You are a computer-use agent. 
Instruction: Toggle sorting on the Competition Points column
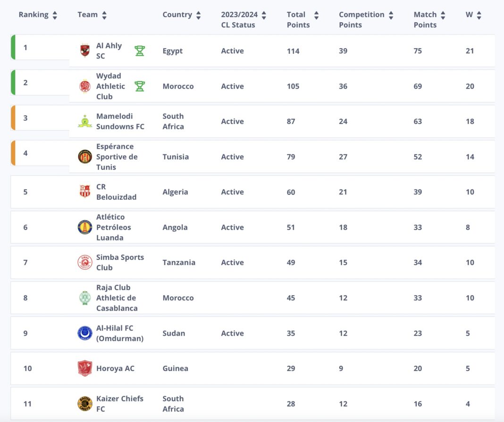point(391,15)
